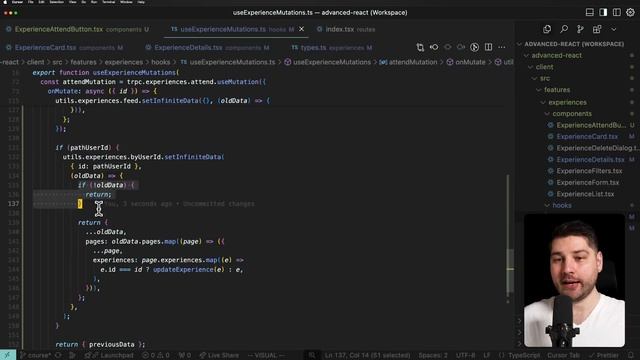Open ExperienceFilters.tsx in explorer
Image resolution: width=640 pixels, height=360 pixels.
pyautogui.click(x=589, y=171)
